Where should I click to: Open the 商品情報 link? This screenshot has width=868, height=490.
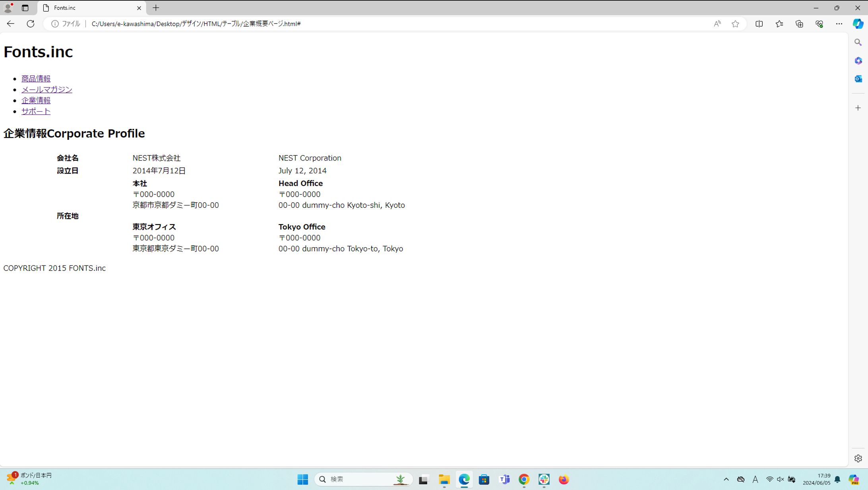[36, 79]
